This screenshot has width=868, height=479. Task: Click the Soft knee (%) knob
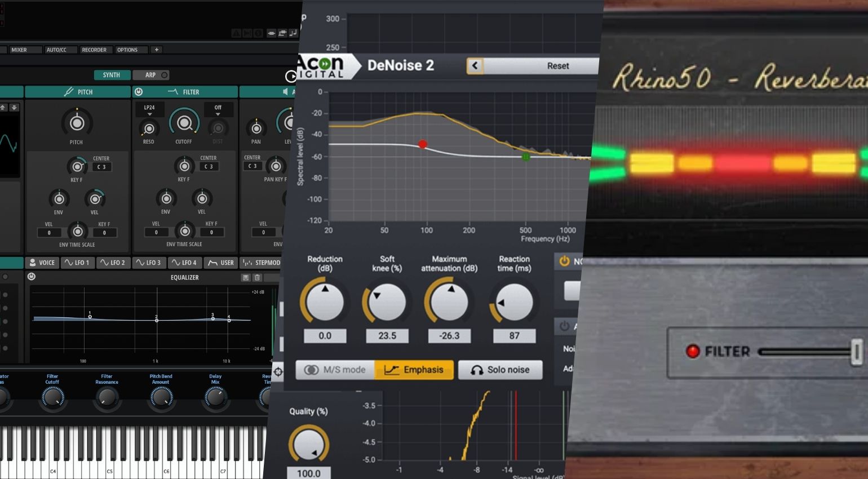(x=387, y=301)
